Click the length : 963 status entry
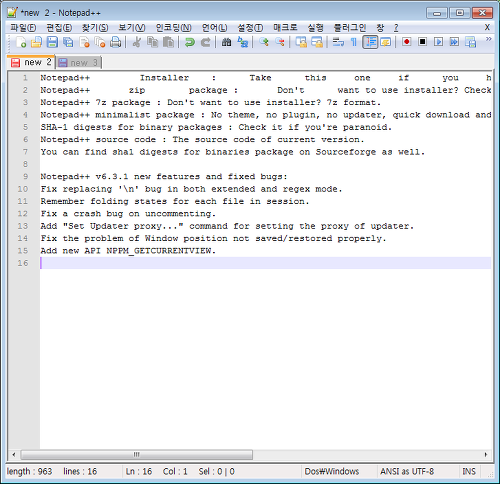Screen dimensions: 500x484 tap(29, 471)
